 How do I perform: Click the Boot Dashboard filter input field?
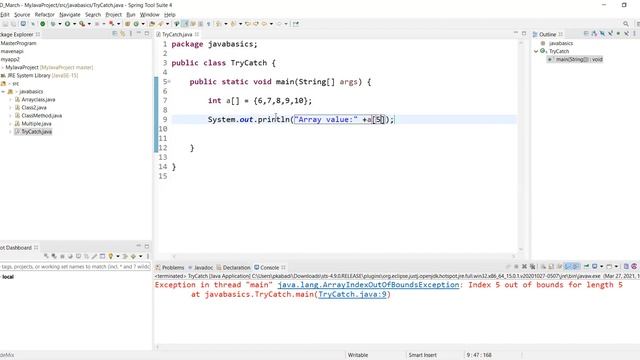(76, 267)
